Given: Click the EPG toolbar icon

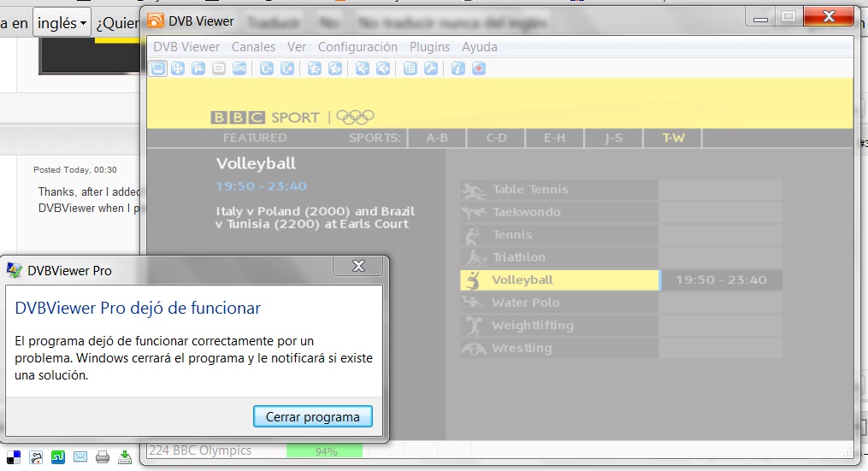Looking at the screenshot, I should click(x=239, y=69).
